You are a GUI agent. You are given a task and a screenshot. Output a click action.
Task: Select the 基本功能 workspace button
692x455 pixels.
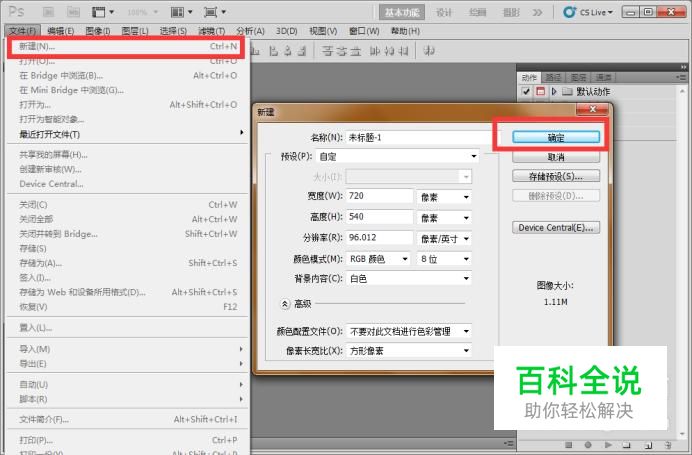[x=402, y=12]
